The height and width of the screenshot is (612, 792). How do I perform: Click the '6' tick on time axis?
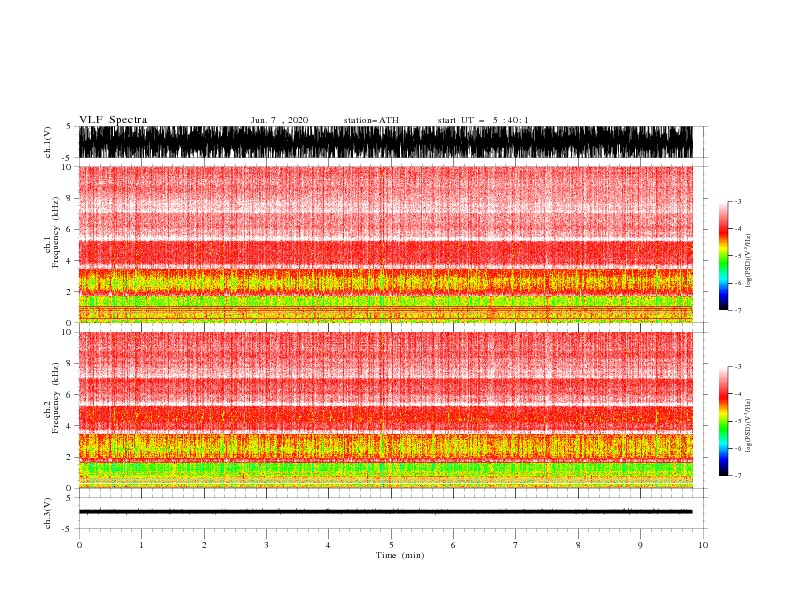click(453, 545)
